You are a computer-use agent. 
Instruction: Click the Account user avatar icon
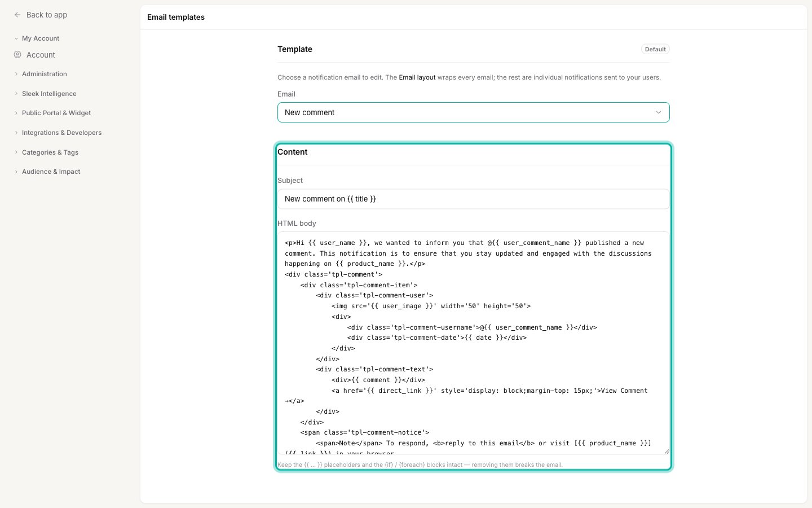(x=17, y=55)
